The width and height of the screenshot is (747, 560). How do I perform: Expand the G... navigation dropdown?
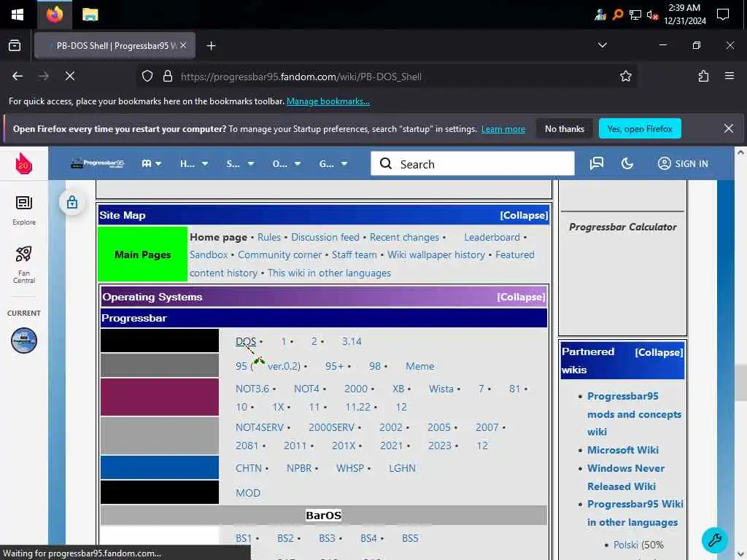coord(333,164)
